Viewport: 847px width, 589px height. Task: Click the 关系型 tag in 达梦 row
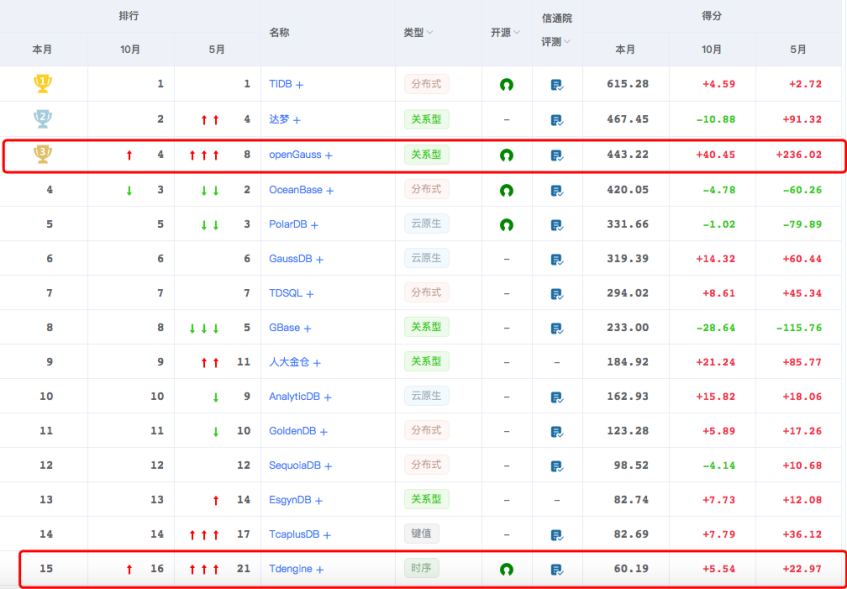(x=426, y=119)
